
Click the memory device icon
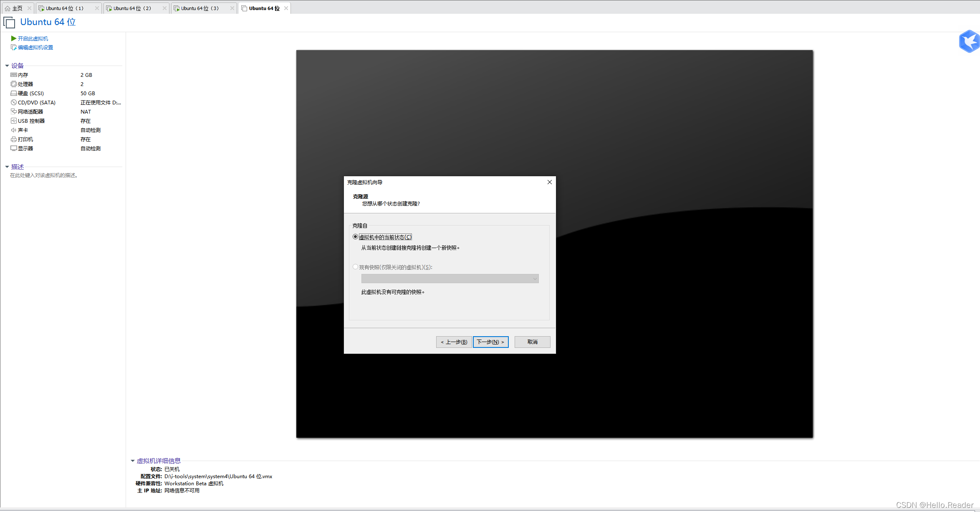click(x=14, y=75)
